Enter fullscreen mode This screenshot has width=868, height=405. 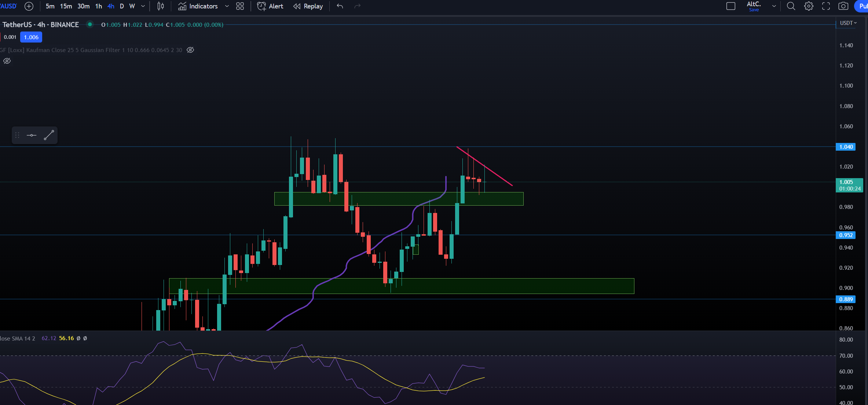(826, 6)
